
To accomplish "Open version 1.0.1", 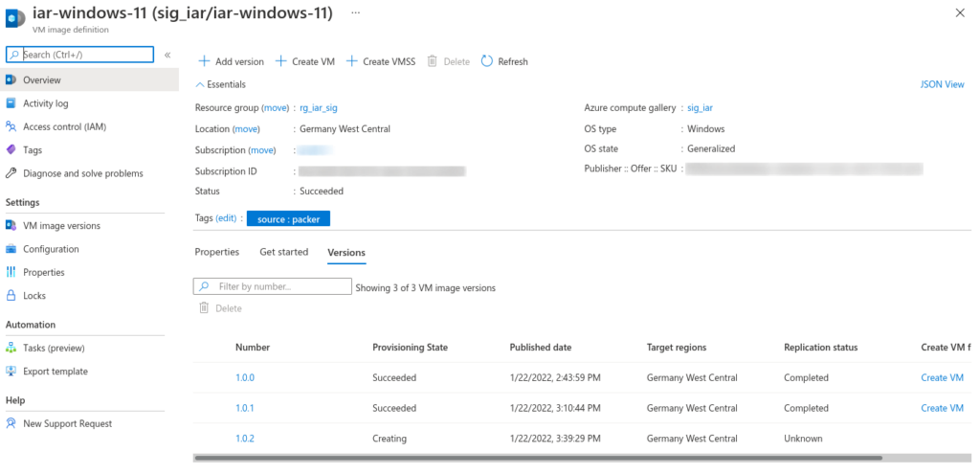I will click(x=245, y=408).
